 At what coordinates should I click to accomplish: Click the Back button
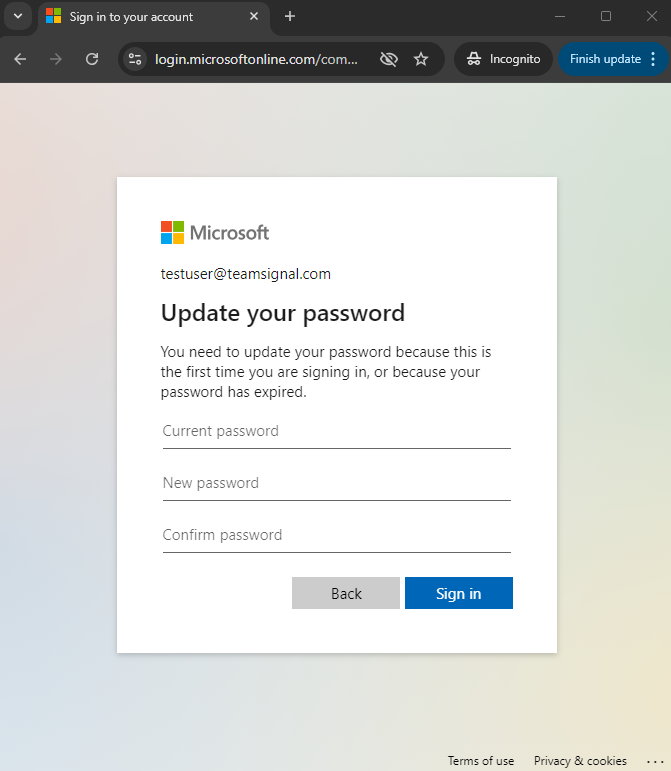(x=346, y=593)
